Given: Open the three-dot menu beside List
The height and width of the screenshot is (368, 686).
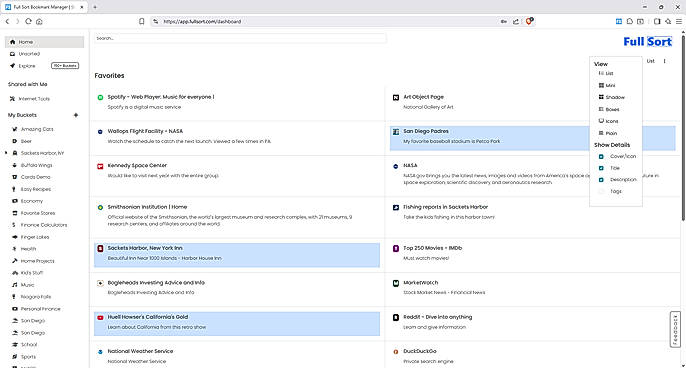Looking at the screenshot, I should pos(664,61).
